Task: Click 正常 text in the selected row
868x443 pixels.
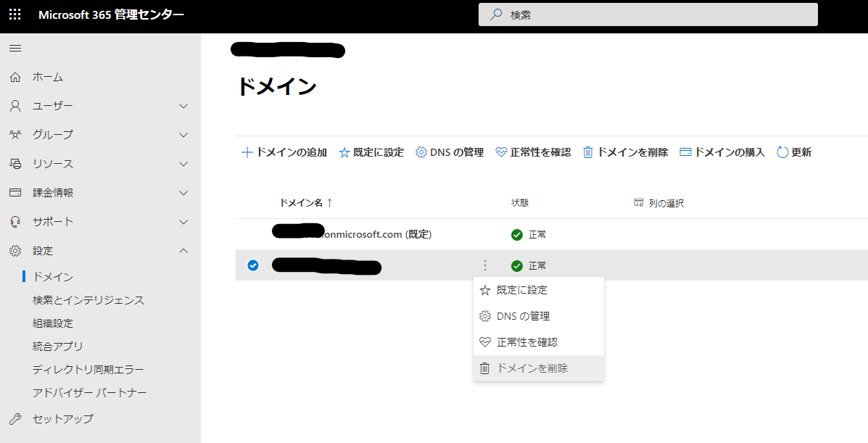Action: [537, 266]
